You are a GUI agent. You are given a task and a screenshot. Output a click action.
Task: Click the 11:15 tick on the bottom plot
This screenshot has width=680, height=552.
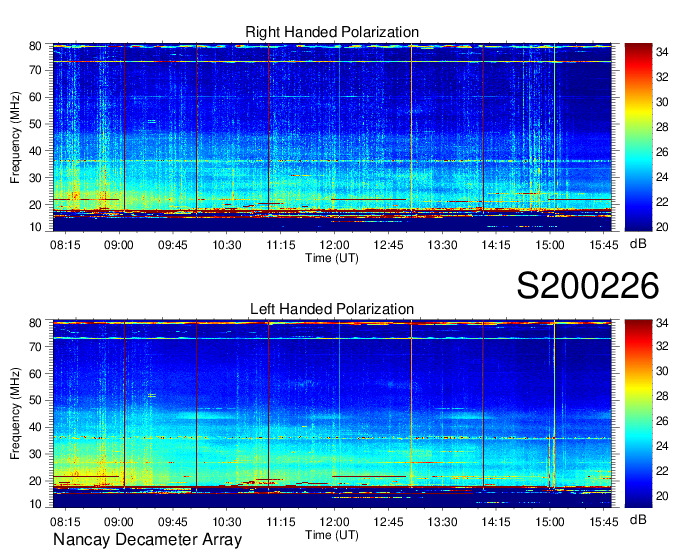click(281, 522)
